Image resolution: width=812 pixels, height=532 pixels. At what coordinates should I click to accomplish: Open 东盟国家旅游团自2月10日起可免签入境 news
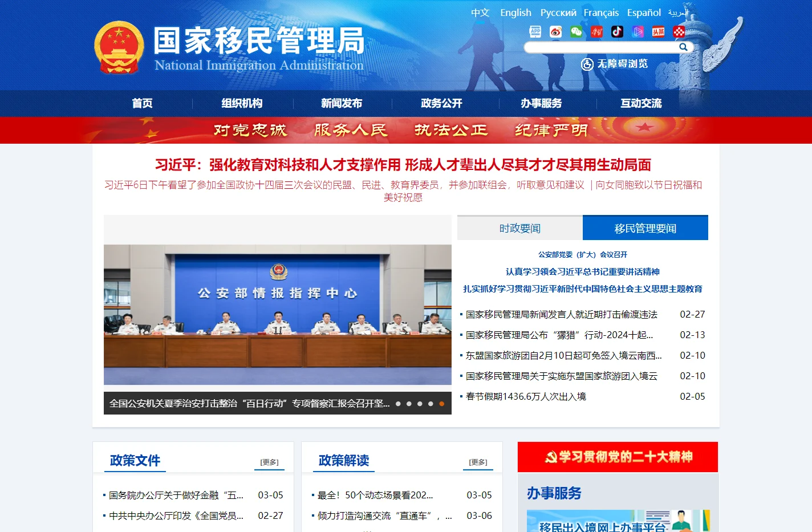(x=564, y=355)
